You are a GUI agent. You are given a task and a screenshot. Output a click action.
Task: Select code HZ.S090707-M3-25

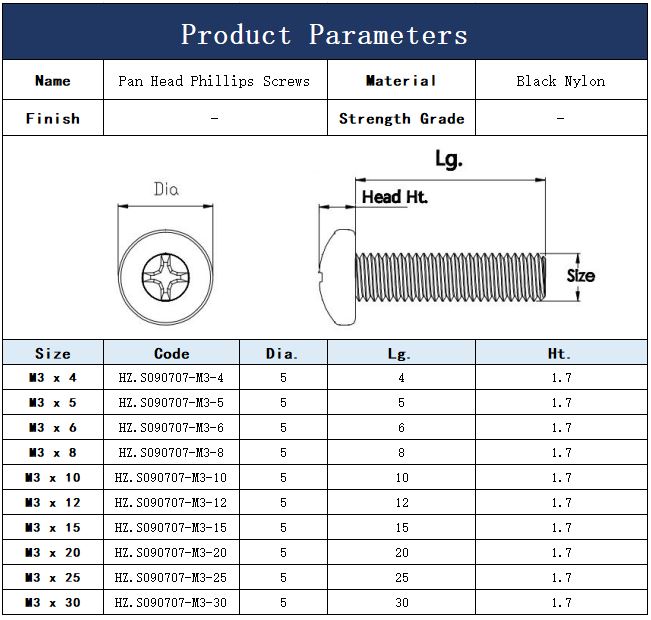tap(171, 578)
